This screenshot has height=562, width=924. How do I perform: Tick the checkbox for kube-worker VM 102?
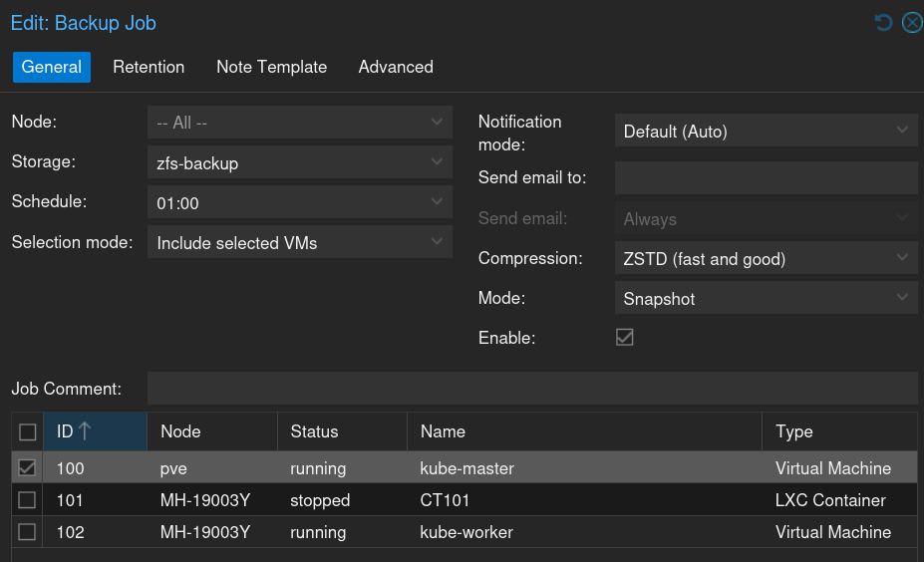(28, 532)
